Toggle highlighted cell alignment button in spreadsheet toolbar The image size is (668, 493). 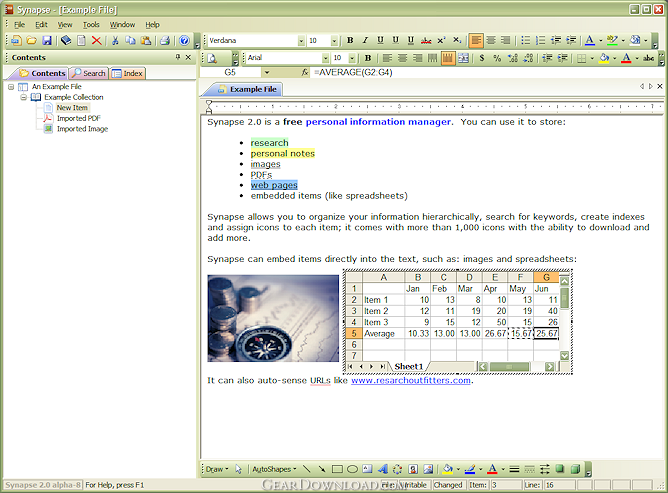pos(448,58)
